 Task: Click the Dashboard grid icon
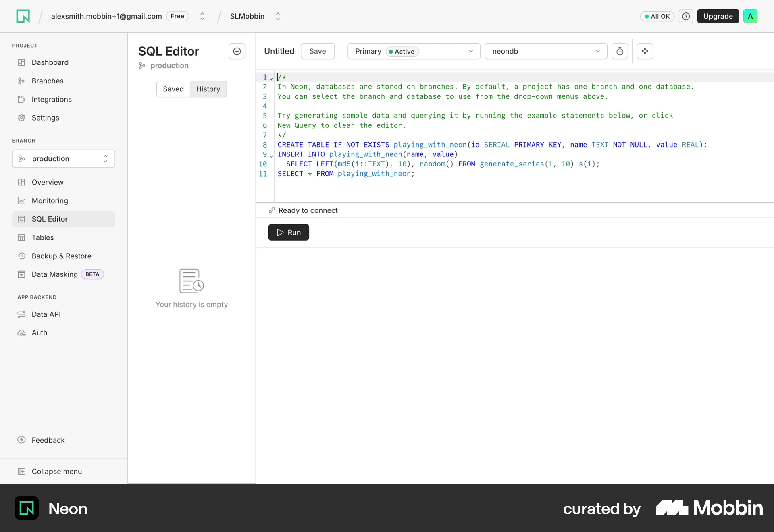pyautogui.click(x=21, y=62)
